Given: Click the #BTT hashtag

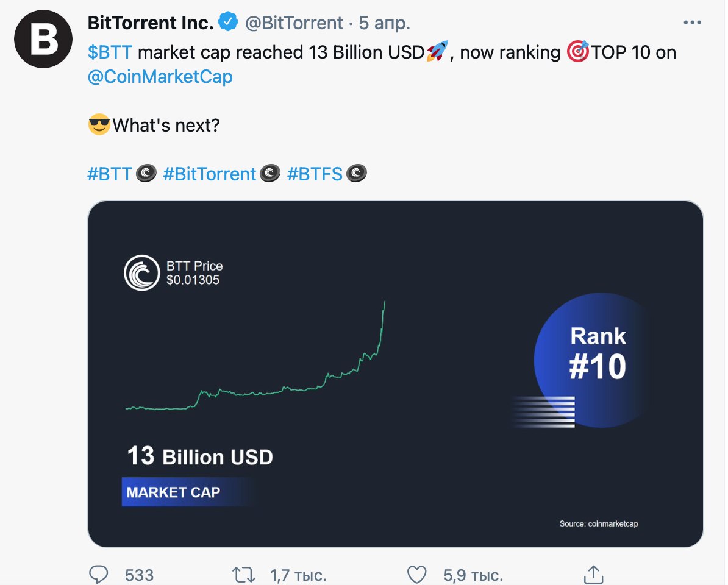Looking at the screenshot, I should click(x=110, y=174).
